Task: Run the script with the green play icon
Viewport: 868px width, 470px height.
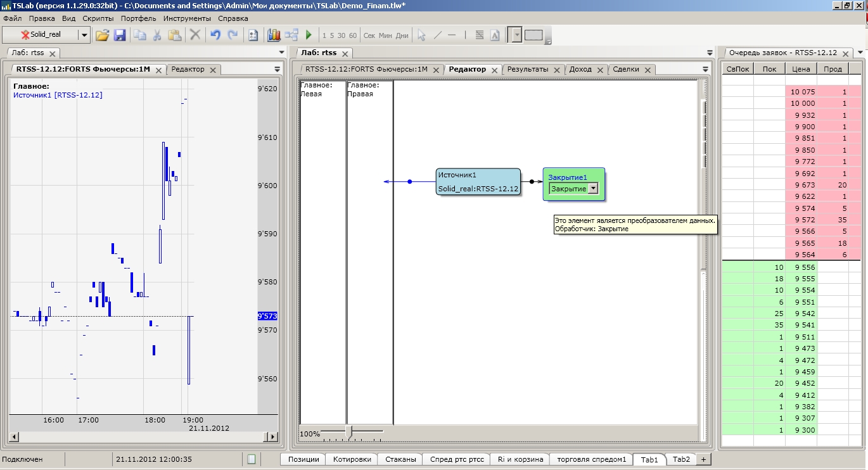Action: click(309, 35)
